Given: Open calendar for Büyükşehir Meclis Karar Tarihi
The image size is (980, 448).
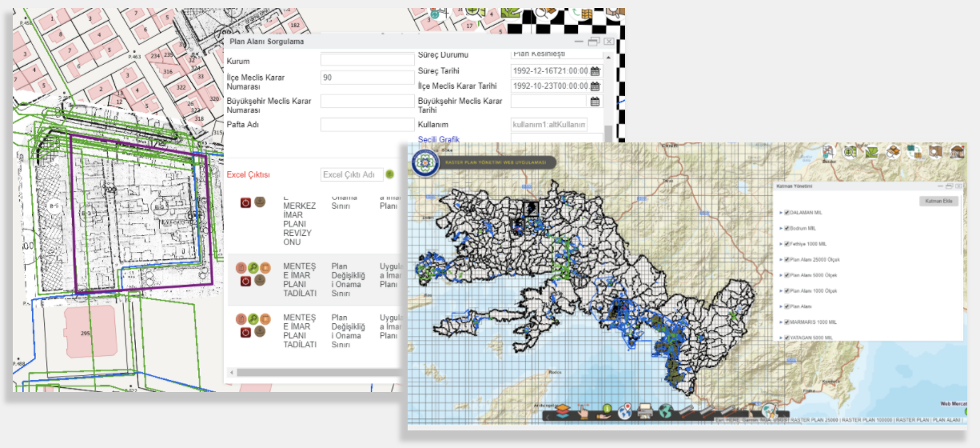Looking at the screenshot, I should click(595, 102).
